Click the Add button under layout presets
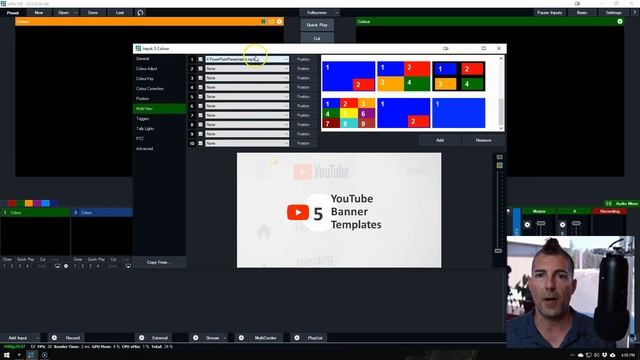The height and width of the screenshot is (360, 640). pyautogui.click(x=440, y=140)
